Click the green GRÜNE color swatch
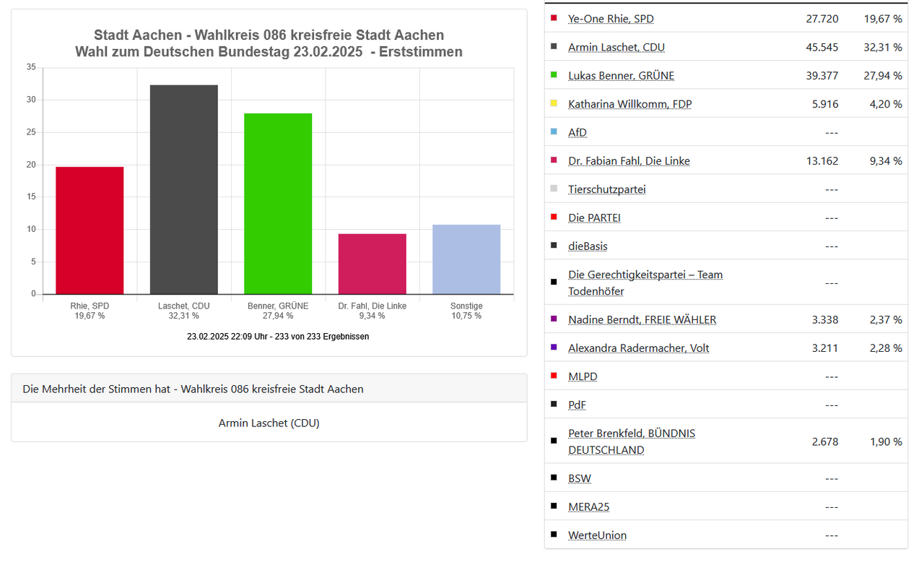 coord(554,74)
